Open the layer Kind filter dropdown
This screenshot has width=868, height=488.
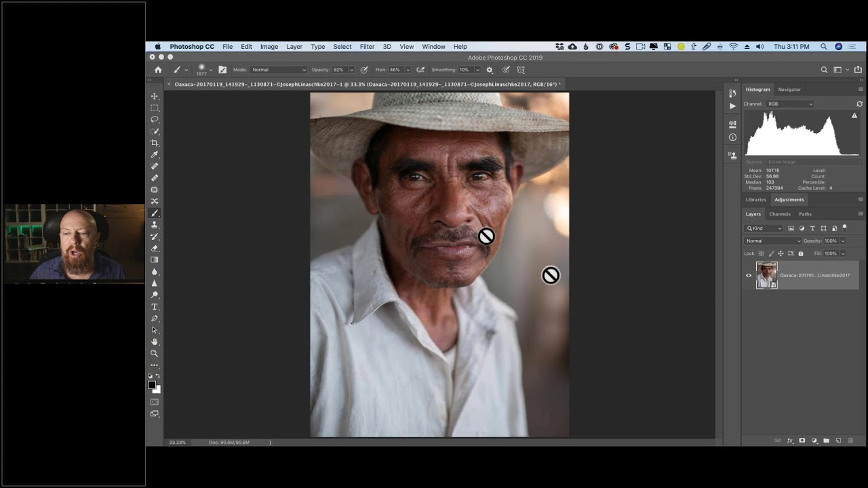(x=764, y=228)
